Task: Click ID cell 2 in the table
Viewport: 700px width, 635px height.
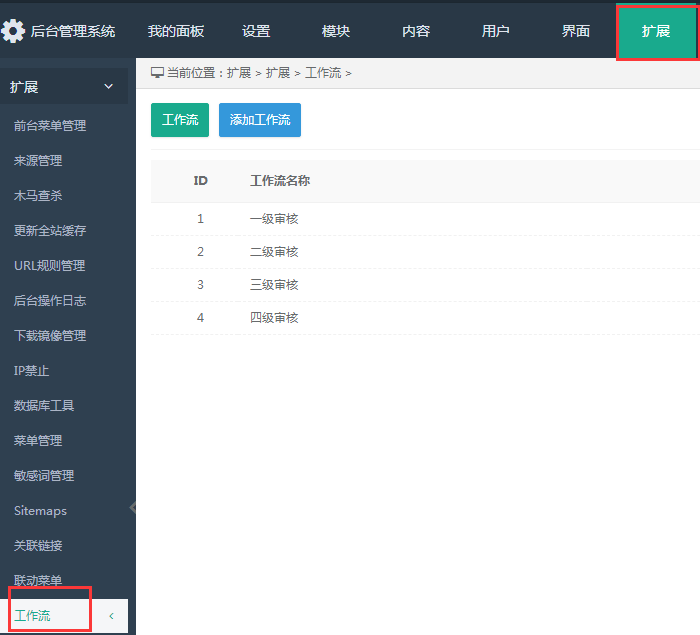Action: (x=200, y=252)
